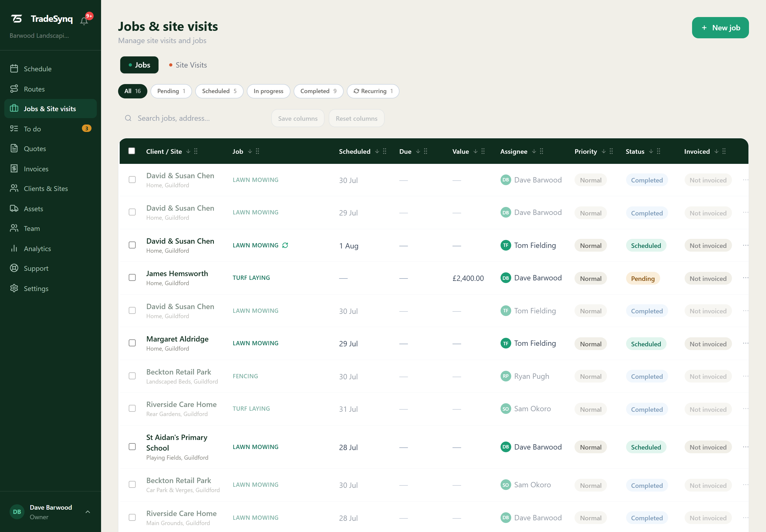The image size is (766, 532).
Task: Grab the Assignee column drag handle
Action: 542,151
